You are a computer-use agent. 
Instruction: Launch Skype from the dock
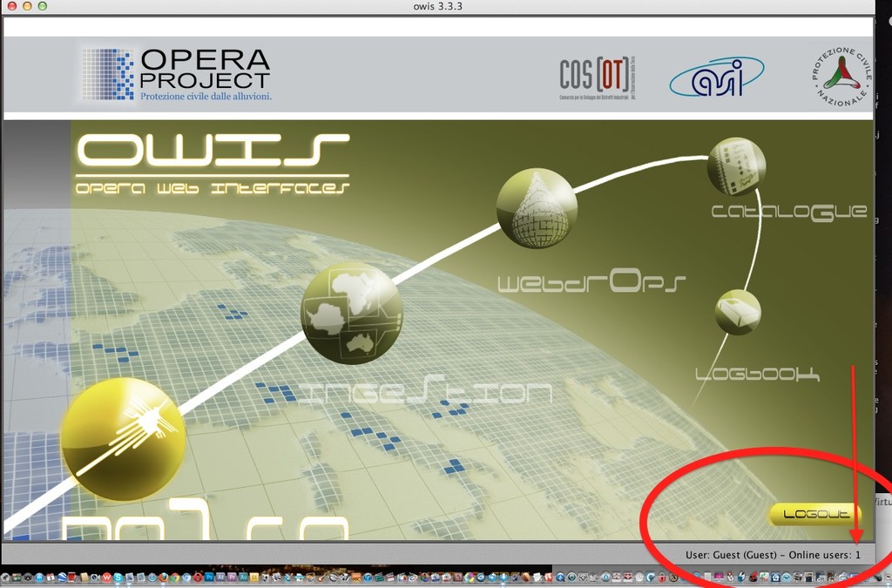pos(118,578)
